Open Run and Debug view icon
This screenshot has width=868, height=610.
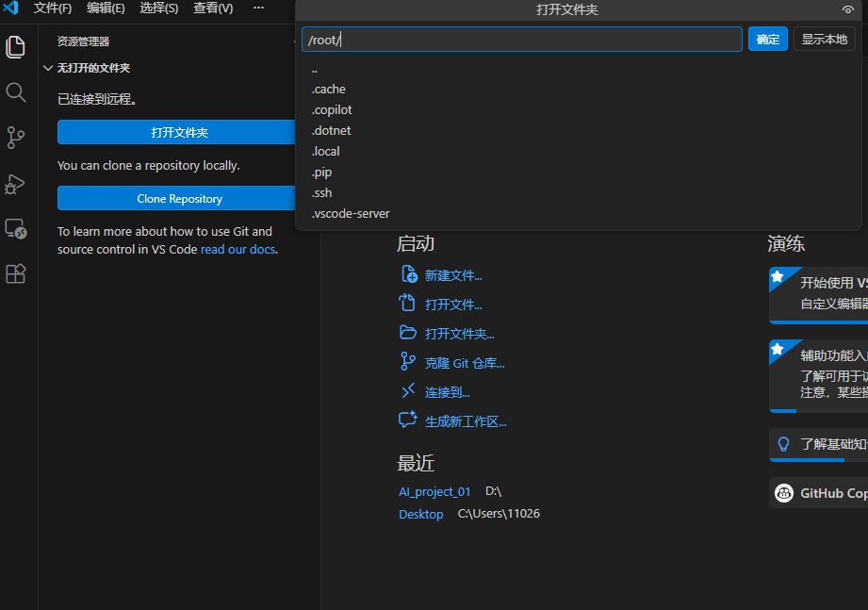(x=16, y=183)
